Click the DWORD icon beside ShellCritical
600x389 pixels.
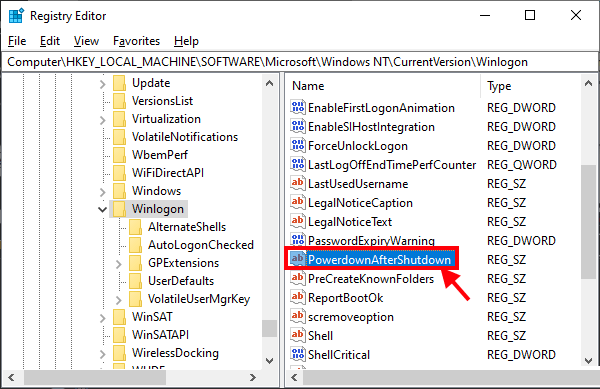click(298, 355)
